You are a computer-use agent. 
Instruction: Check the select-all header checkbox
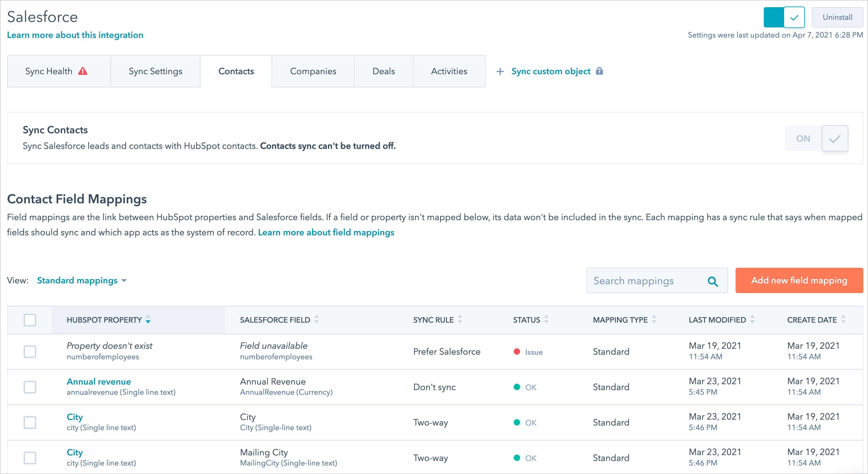coord(30,320)
